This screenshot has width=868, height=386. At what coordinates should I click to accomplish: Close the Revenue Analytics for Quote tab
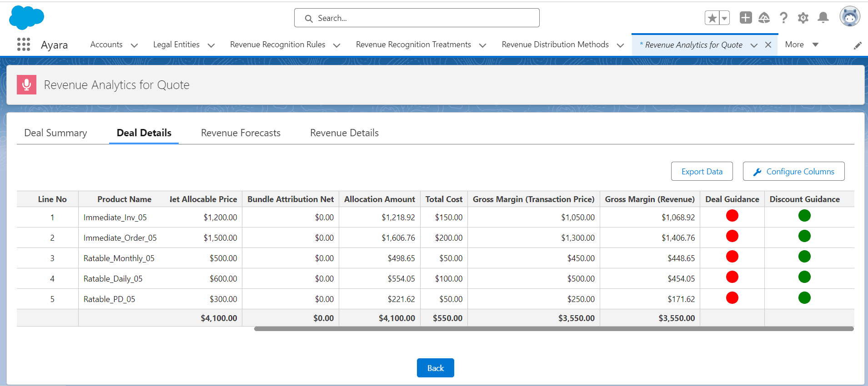click(768, 45)
